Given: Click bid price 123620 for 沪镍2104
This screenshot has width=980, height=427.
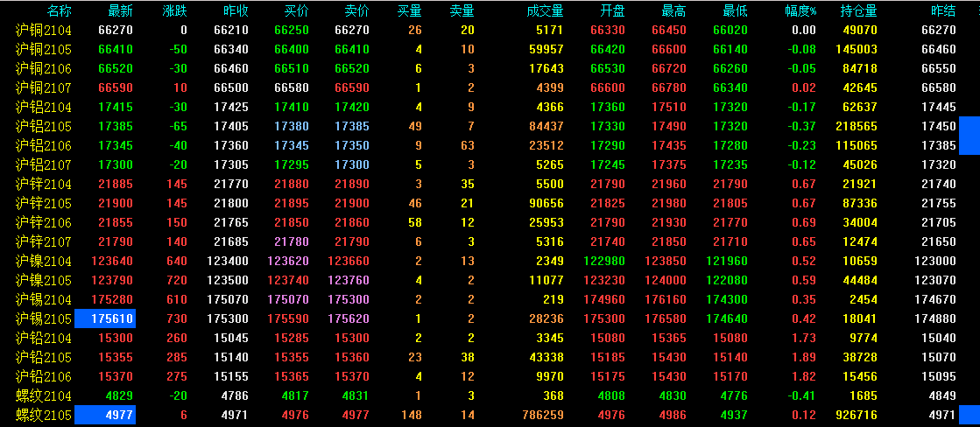Looking at the screenshot, I should coord(287,262).
